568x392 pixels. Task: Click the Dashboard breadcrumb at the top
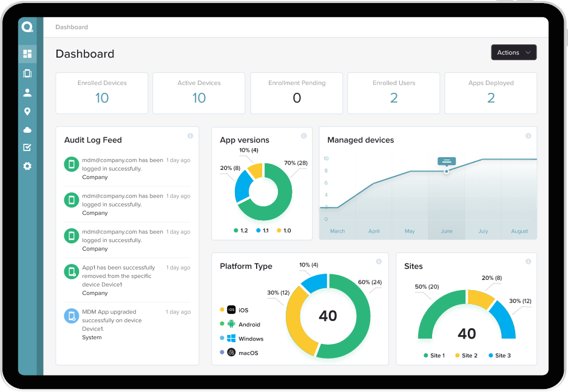72,27
